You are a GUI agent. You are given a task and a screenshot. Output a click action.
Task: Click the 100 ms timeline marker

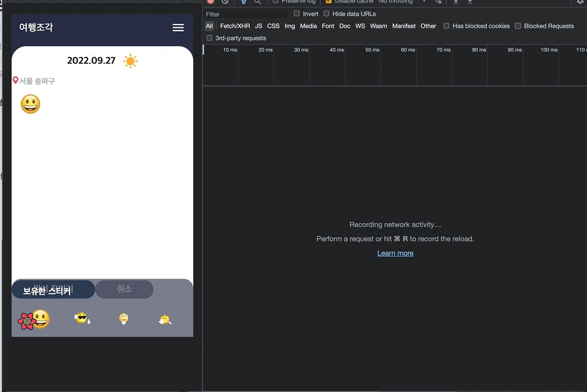point(549,50)
